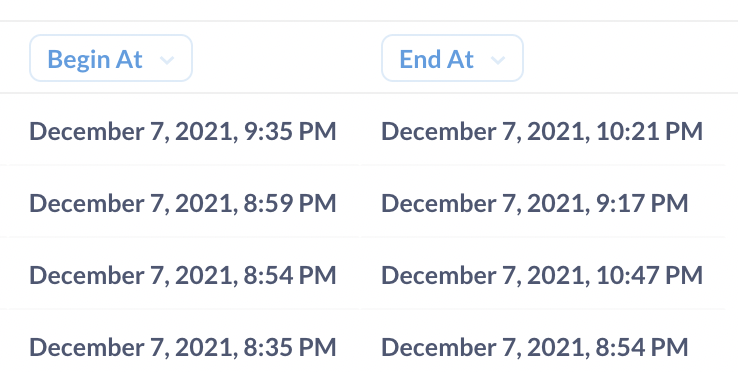
Task: Click the Begin At column header button
Action: point(111,58)
